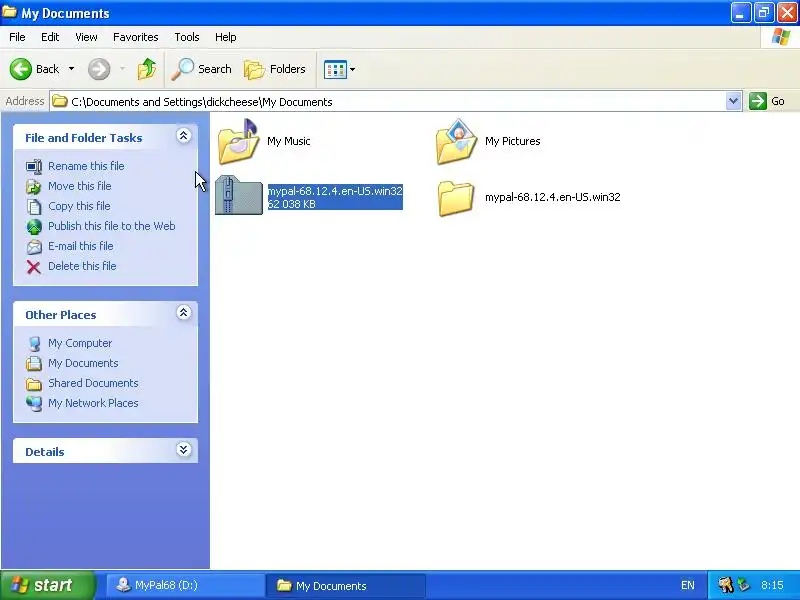800x600 pixels.
Task: Toggle the Folders pane button
Action: click(x=275, y=69)
